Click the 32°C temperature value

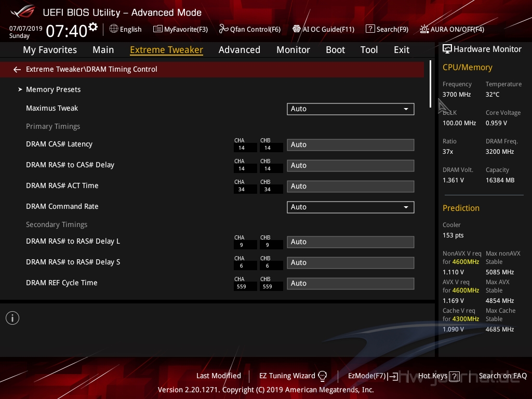pos(493,95)
